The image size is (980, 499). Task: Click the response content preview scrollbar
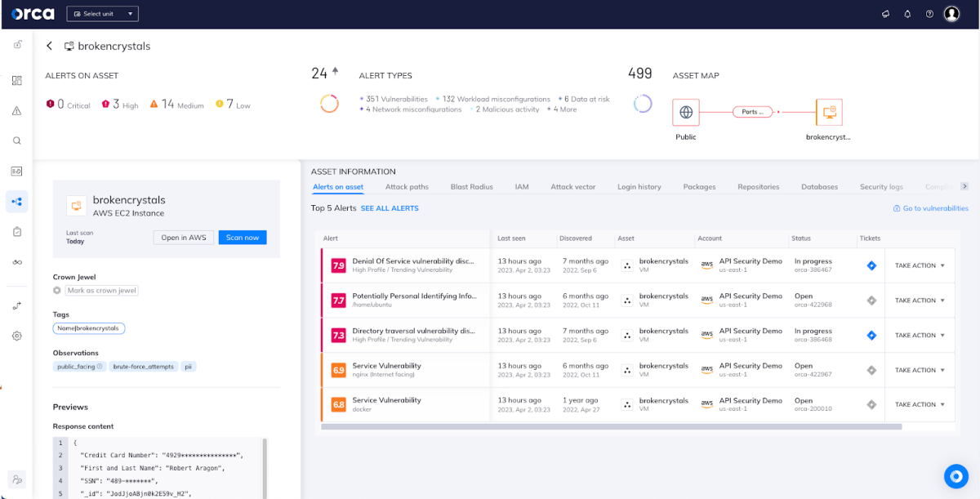264,468
